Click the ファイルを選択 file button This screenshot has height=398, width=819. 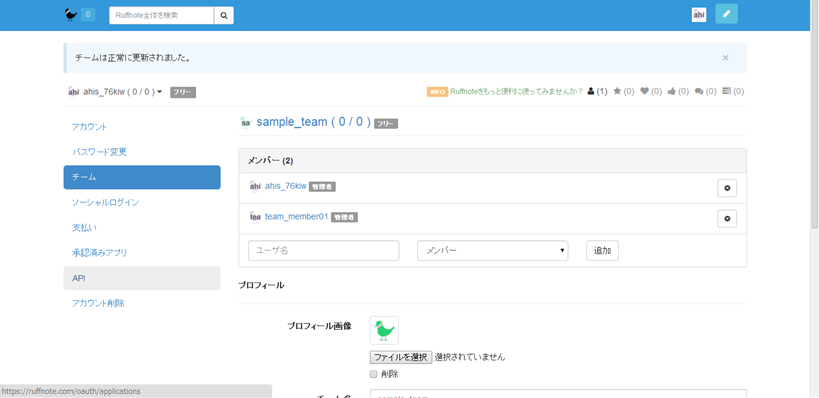click(x=401, y=357)
